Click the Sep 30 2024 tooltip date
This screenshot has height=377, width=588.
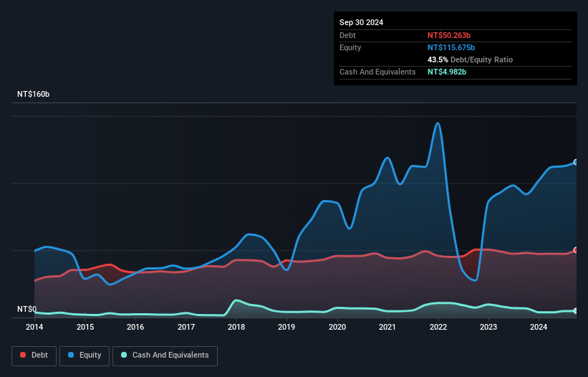pyautogui.click(x=362, y=22)
